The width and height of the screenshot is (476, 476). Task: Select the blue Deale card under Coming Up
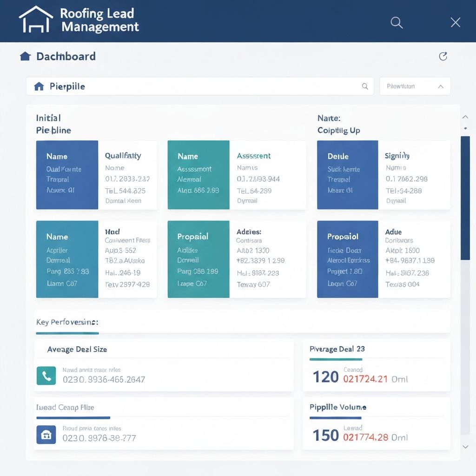347,175
